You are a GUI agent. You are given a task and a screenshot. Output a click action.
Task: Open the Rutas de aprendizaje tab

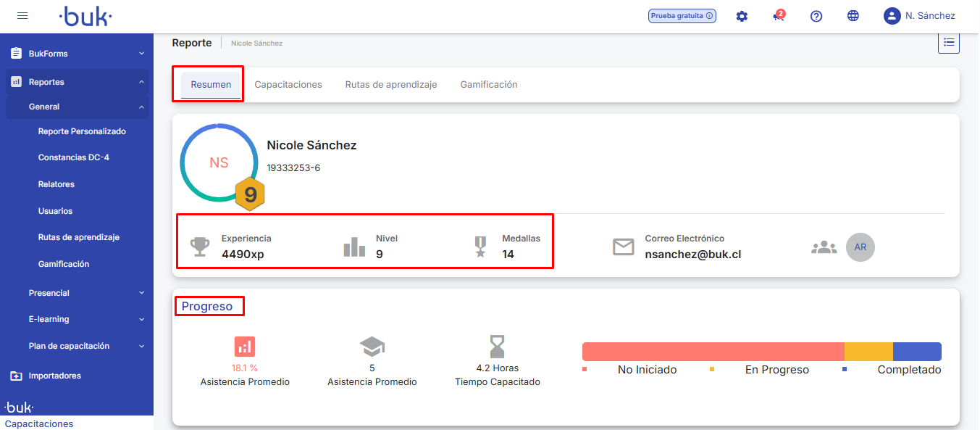[x=391, y=85]
